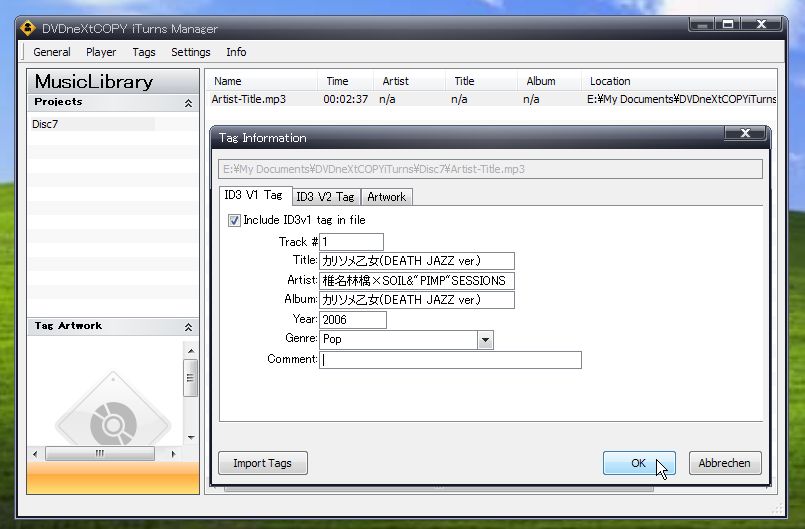The image size is (805, 529).
Task: Click the Import Tags button
Action: (263, 463)
